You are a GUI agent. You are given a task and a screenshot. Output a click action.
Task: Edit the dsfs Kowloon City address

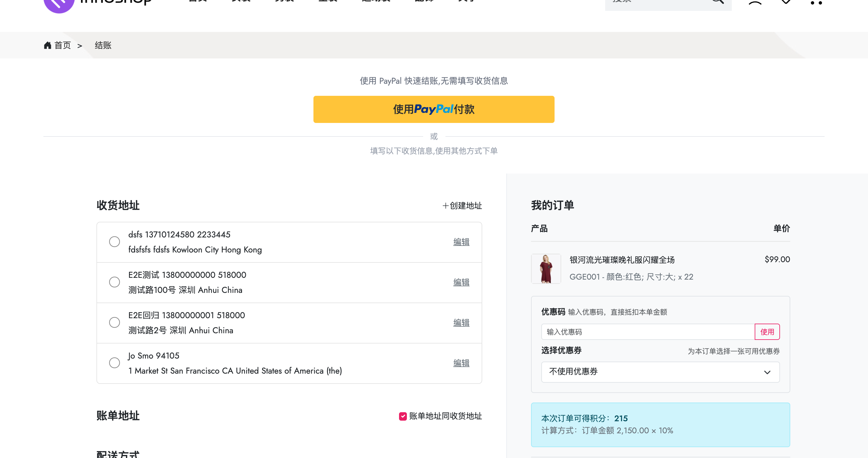tap(461, 242)
